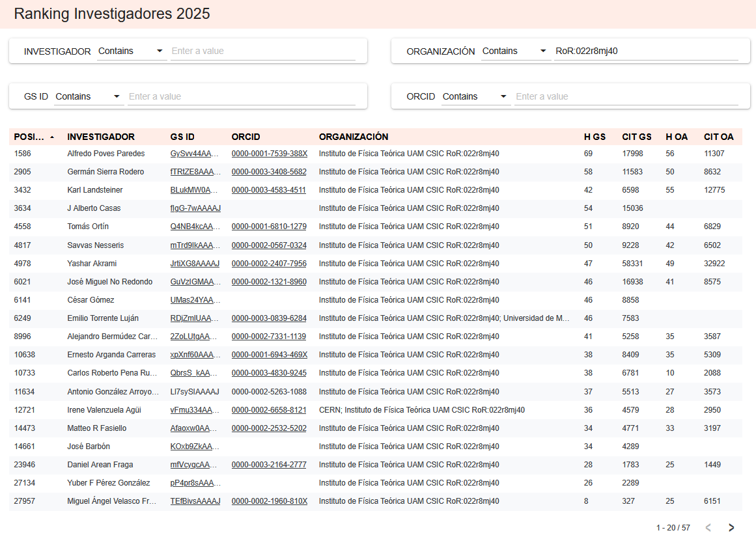Click CIT OA value 12775
756x537 pixels.
point(714,191)
